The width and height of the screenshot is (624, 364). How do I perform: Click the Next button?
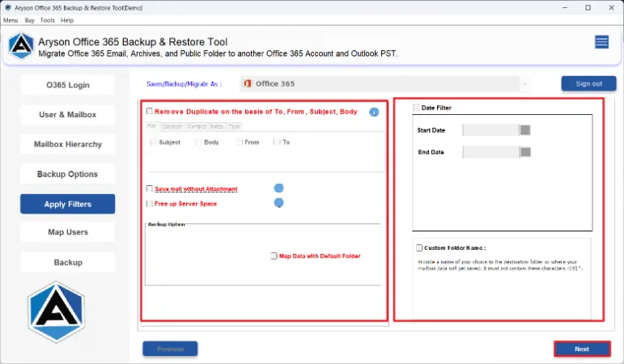coord(582,349)
